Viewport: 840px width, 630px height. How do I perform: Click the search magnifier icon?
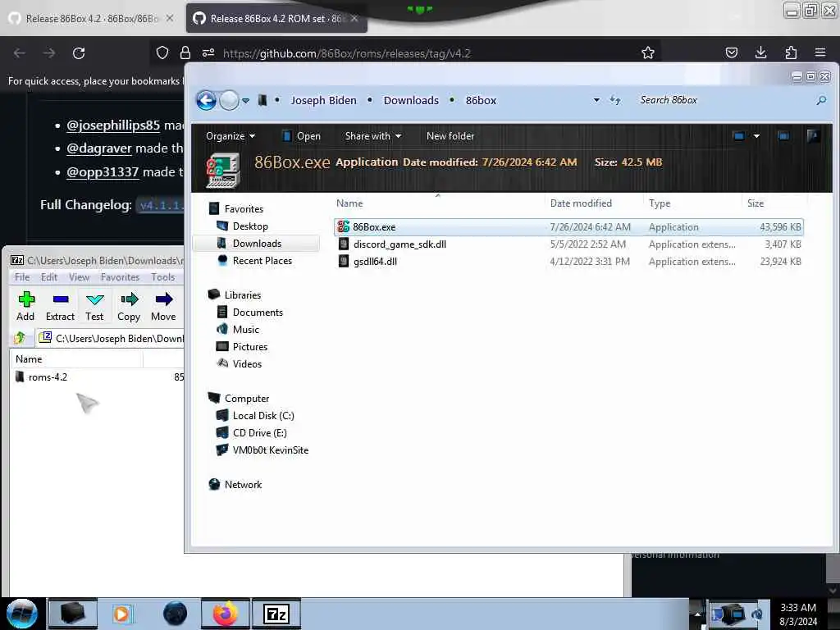click(x=821, y=100)
